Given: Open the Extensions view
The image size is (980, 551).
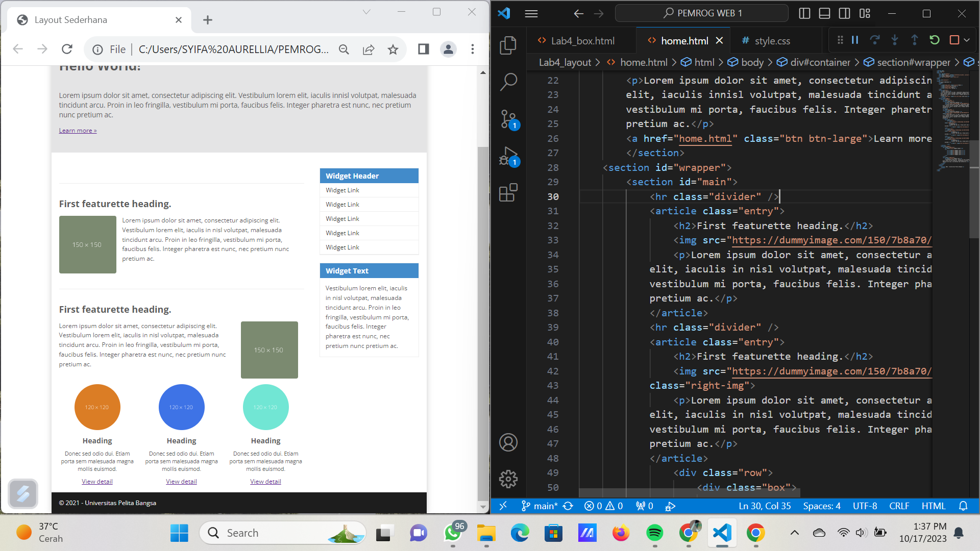Looking at the screenshot, I should pos(508,193).
